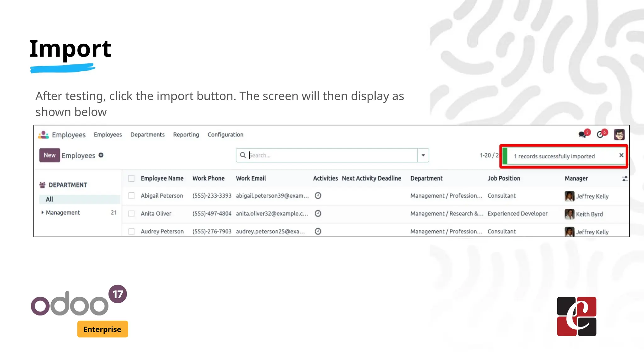
Task: Click anita.oliver32 email cell
Action: click(272, 213)
